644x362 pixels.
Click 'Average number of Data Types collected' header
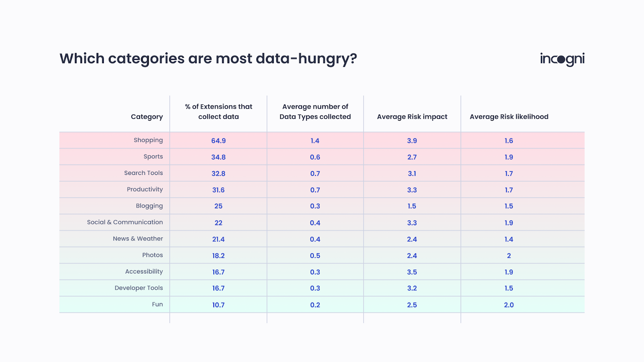pos(315,111)
